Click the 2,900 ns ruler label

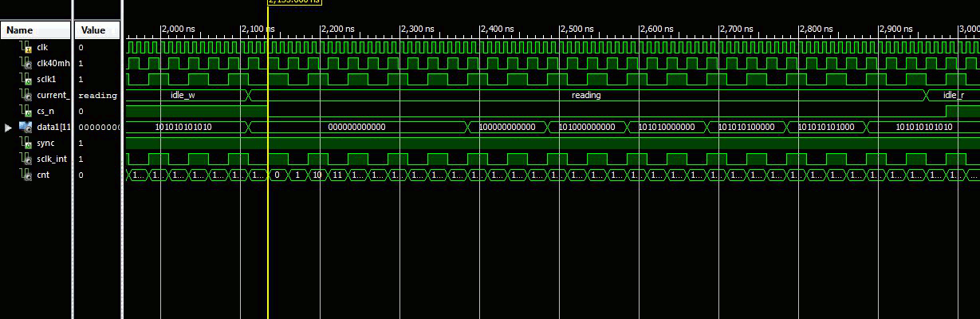point(896,29)
